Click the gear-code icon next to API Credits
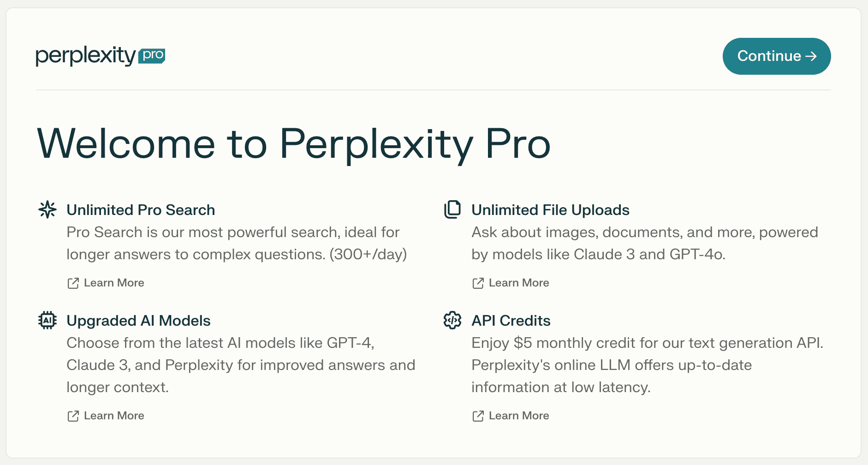 tap(452, 320)
